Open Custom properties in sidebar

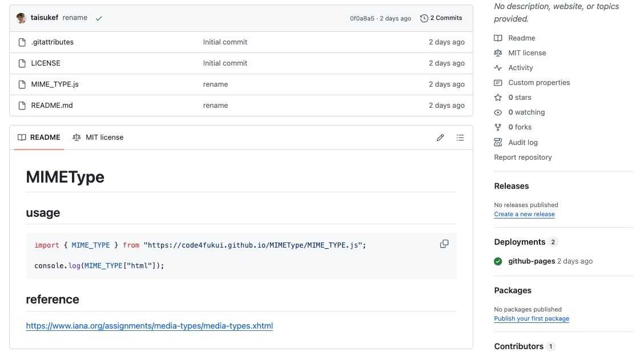pyautogui.click(x=539, y=83)
